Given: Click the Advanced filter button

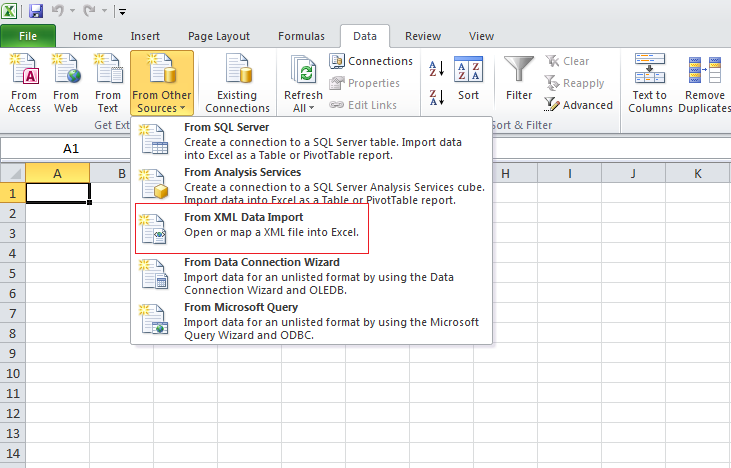Looking at the screenshot, I should 578,105.
